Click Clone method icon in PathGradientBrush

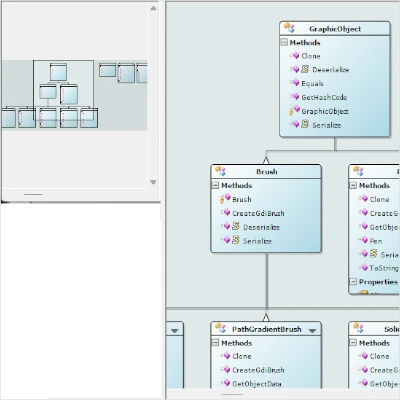coord(225,356)
